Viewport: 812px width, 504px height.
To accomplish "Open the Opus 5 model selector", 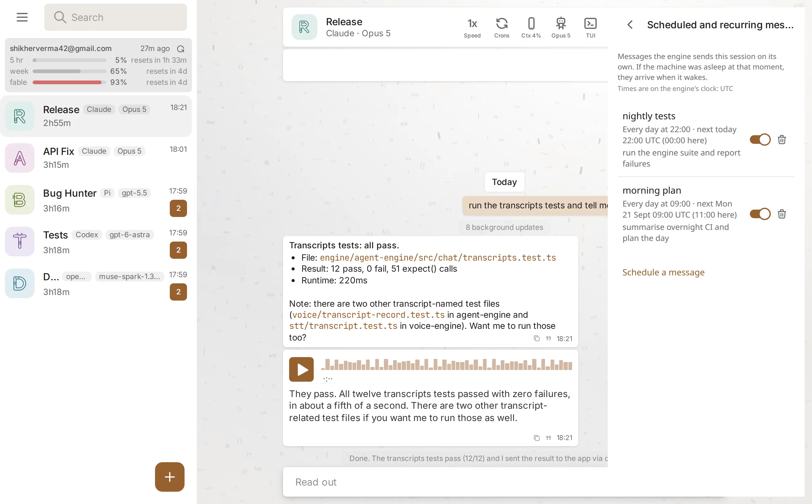I will pos(561,27).
